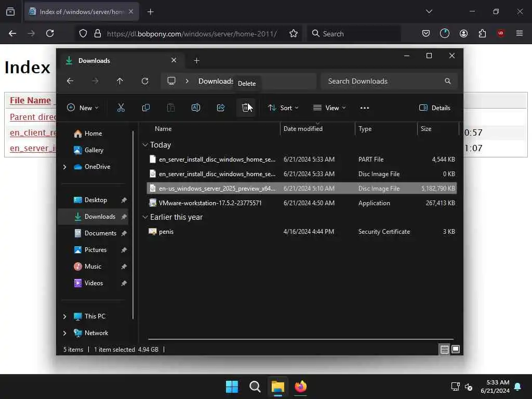Toggle the Details pane button
The width and height of the screenshot is (532, 399).
(435, 108)
